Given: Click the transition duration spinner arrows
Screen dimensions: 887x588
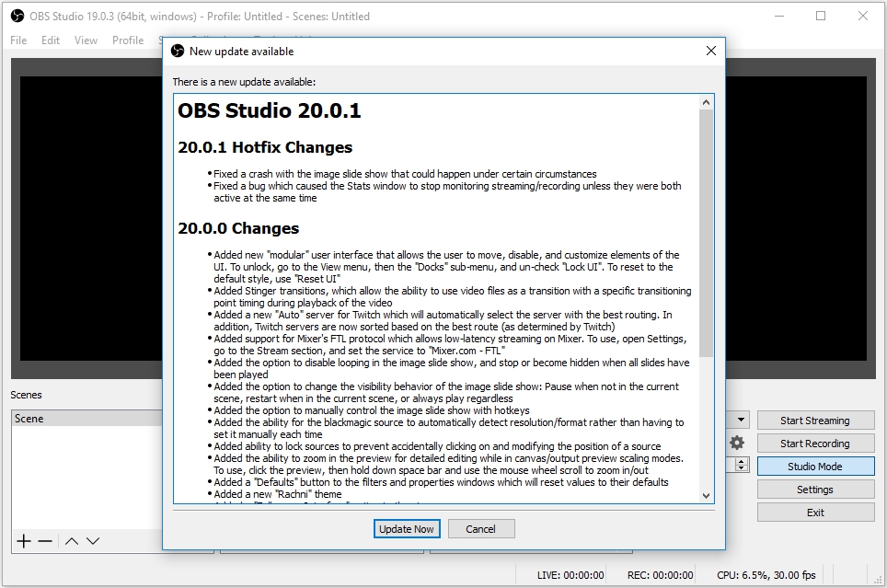Looking at the screenshot, I should (741, 465).
